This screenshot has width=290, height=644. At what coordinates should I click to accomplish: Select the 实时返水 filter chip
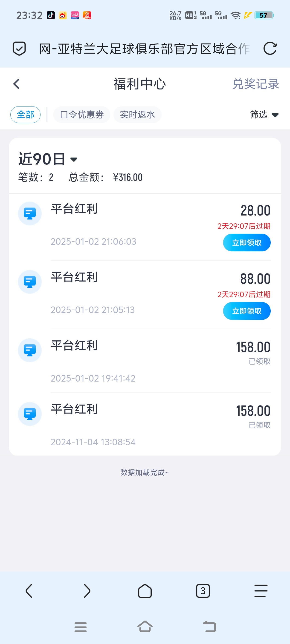pos(137,115)
